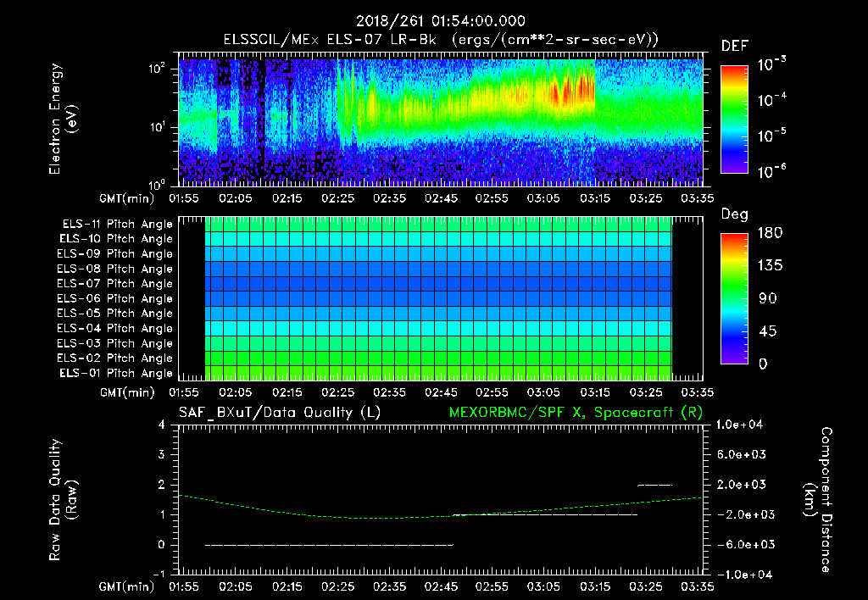Click the ELS-03 Pitch Angle row label
This screenshot has width=868, height=600.
pos(115,344)
